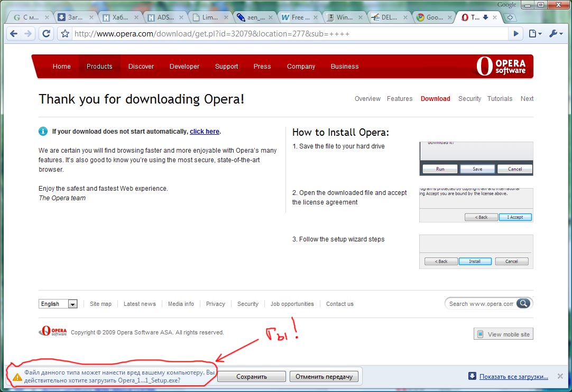The height and width of the screenshot is (392, 572).
Task: Click the Save dialog step thumbnail
Action: point(476,158)
